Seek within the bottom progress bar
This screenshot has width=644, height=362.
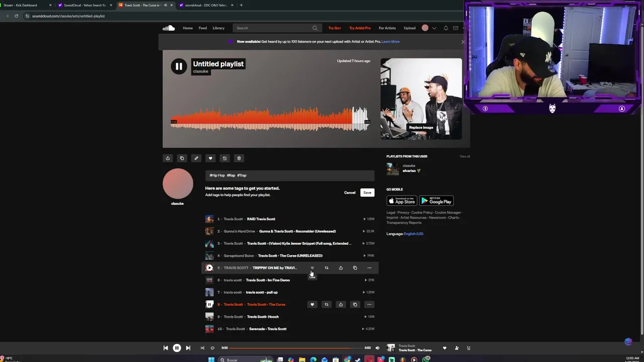pyautogui.click(x=296, y=348)
